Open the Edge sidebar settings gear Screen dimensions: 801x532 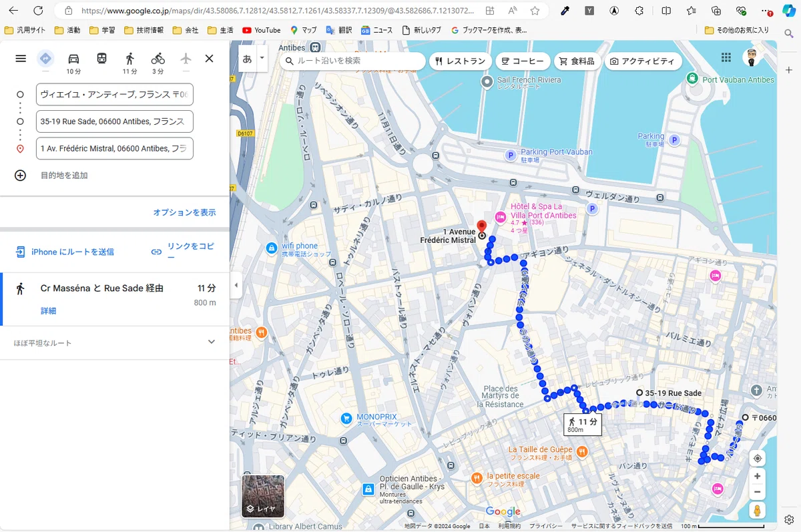coord(789,519)
